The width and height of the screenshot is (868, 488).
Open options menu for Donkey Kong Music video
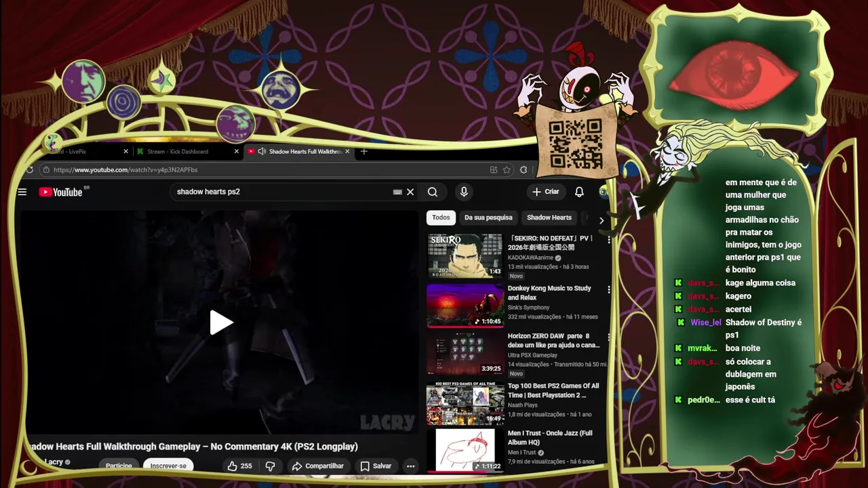(x=609, y=289)
